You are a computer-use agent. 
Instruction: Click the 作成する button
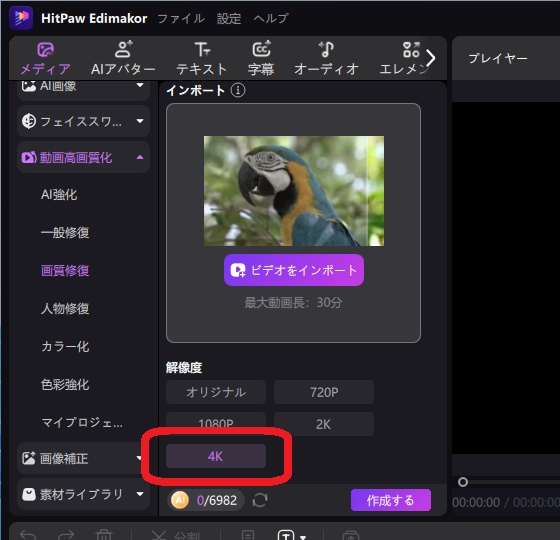[x=391, y=500]
